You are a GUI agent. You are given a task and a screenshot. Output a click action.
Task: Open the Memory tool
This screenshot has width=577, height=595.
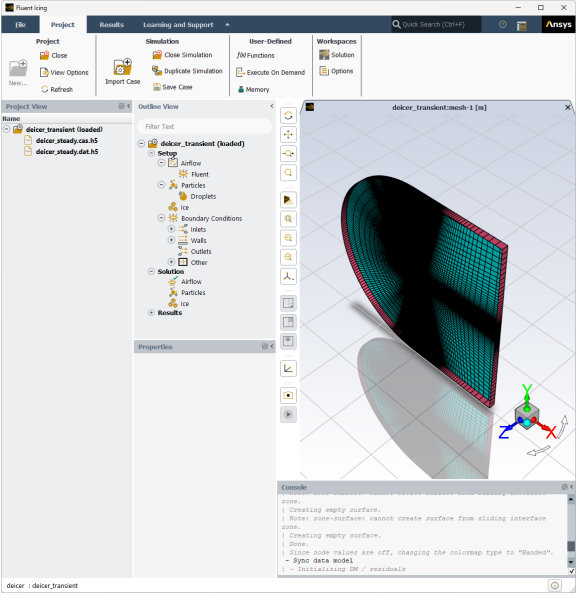click(x=253, y=90)
